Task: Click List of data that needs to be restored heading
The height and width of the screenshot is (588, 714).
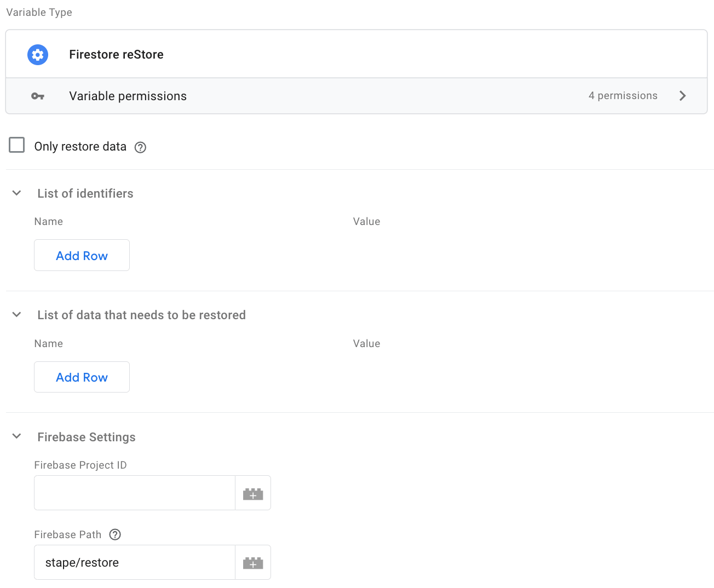Action: tap(142, 315)
